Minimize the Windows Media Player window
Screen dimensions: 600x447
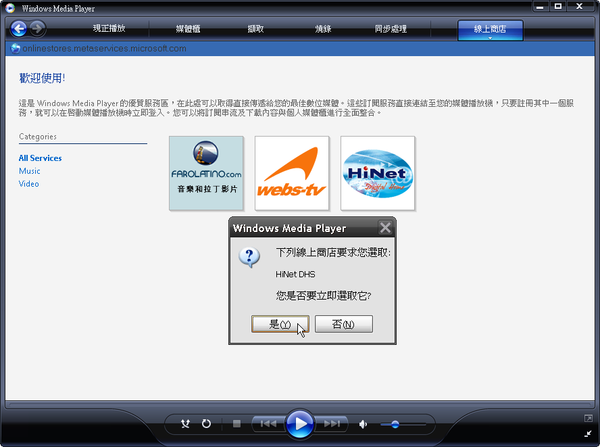click(540, 7)
